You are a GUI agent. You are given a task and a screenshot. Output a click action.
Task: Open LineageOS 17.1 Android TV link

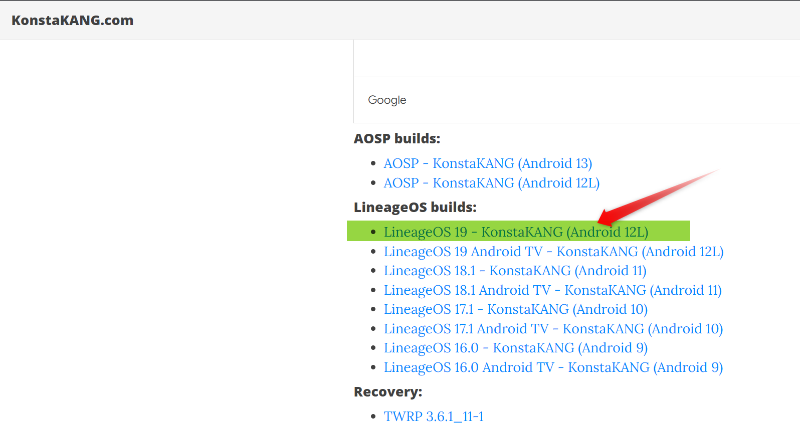pyautogui.click(x=553, y=329)
